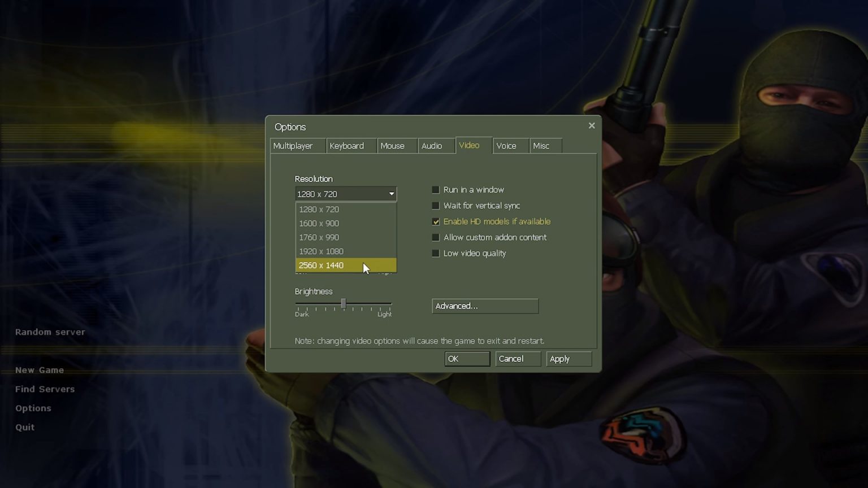Switch to the Audio tab
This screenshot has height=488, width=868.
(430, 146)
